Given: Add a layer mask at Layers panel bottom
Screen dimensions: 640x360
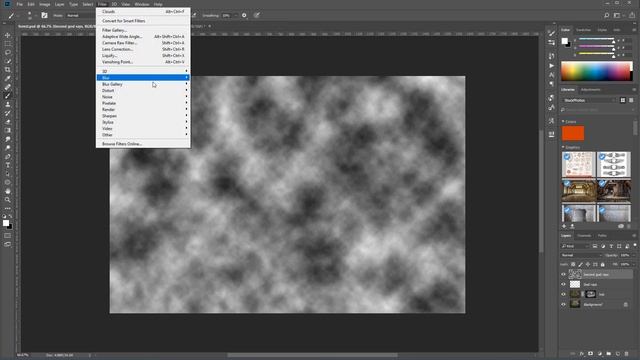Looking at the screenshot, I should 590,353.
